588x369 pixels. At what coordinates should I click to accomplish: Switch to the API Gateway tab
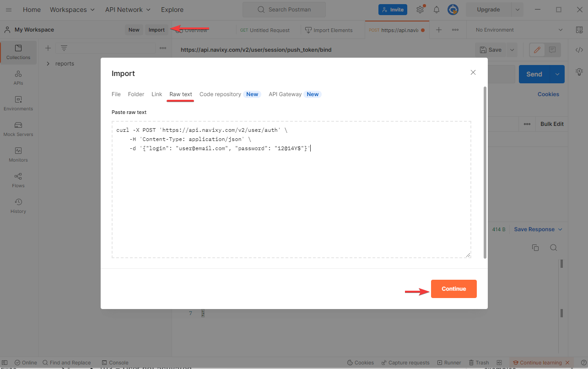295,94
